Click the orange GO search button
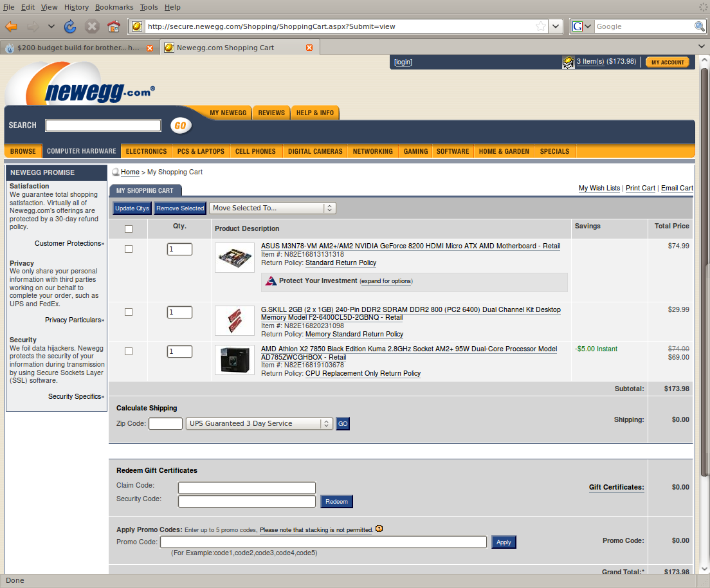 (181, 125)
